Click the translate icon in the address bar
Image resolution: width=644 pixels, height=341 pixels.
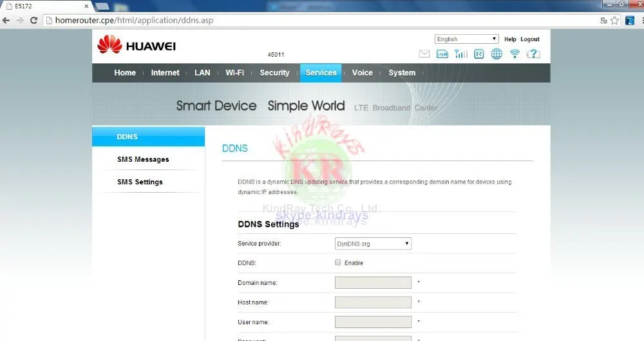pyautogui.click(x=603, y=20)
